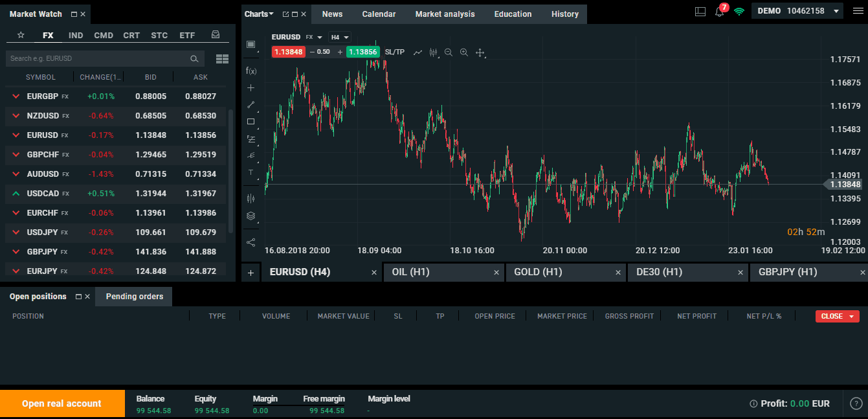868x419 pixels.
Task: Select the ETF tab in Market Watch
Action: coord(187,35)
